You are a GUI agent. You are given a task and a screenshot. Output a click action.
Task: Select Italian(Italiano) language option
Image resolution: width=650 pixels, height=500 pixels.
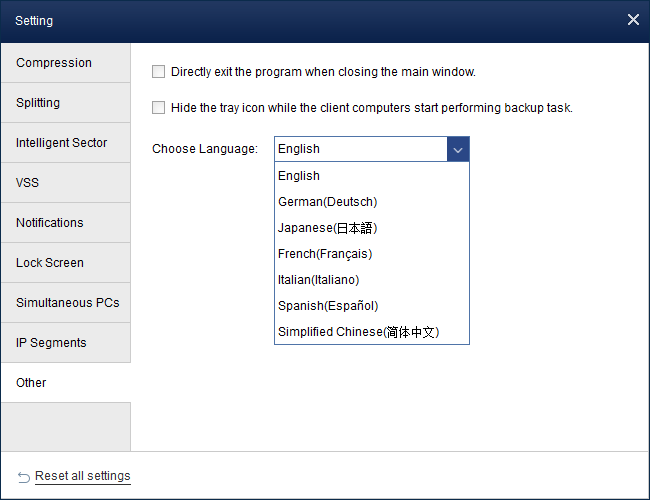[x=318, y=280]
